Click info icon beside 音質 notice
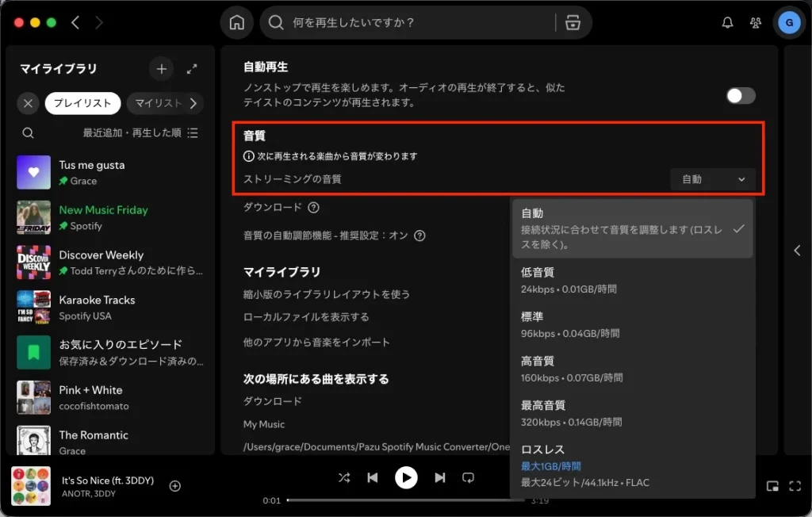The width and height of the screenshot is (812, 517). pos(248,156)
